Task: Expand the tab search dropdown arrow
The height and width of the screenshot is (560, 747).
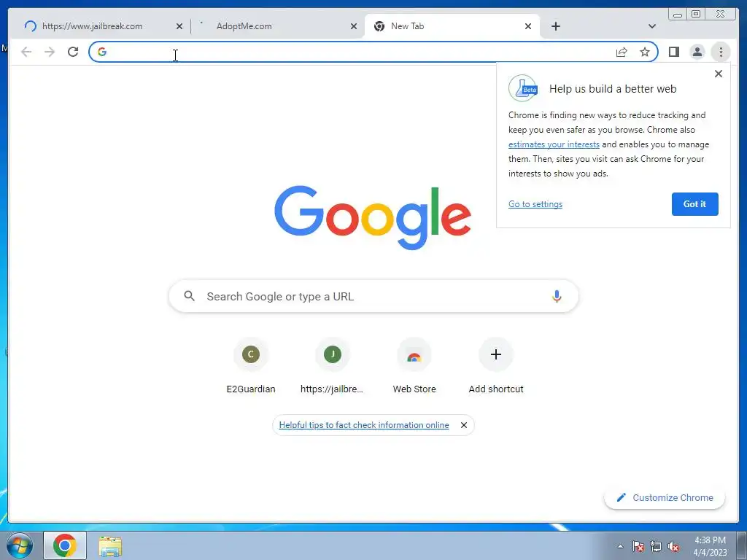Action: click(x=652, y=26)
